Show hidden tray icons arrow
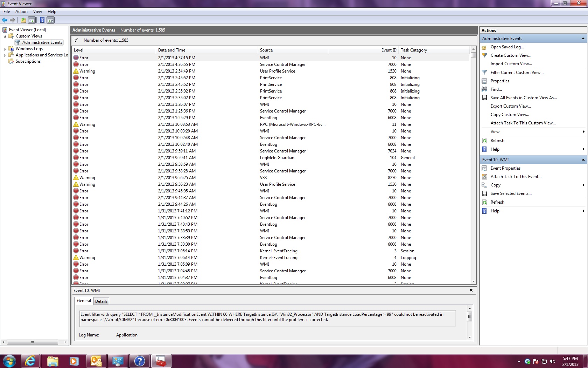 519,361
